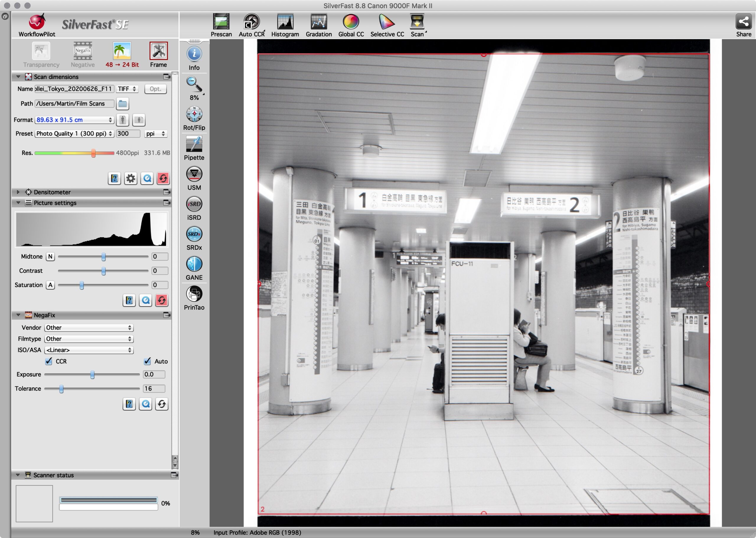
Task: Open the Filmtype dropdown
Action: (89, 339)
